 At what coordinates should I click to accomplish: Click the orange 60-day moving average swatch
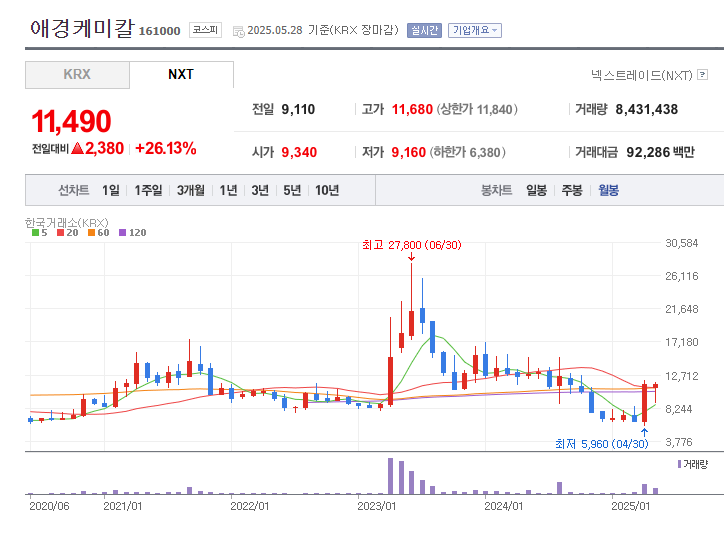(91, 233)
